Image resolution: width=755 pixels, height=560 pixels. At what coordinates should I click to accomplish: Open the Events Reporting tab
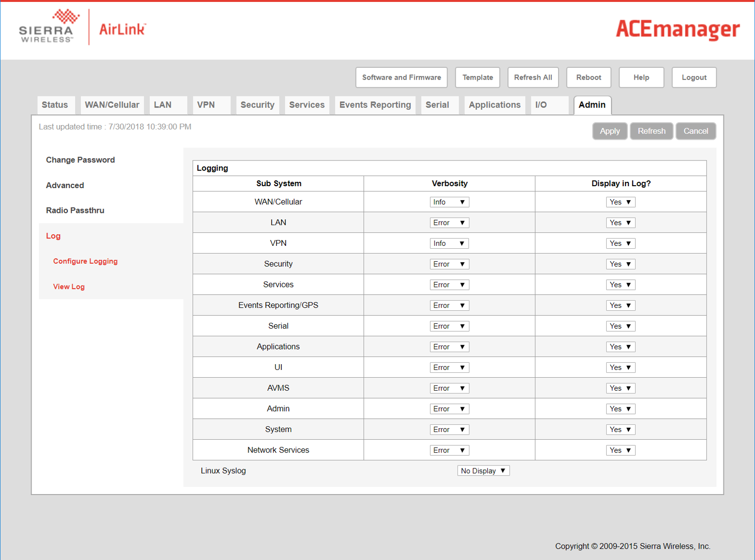(x=375, y=105)
